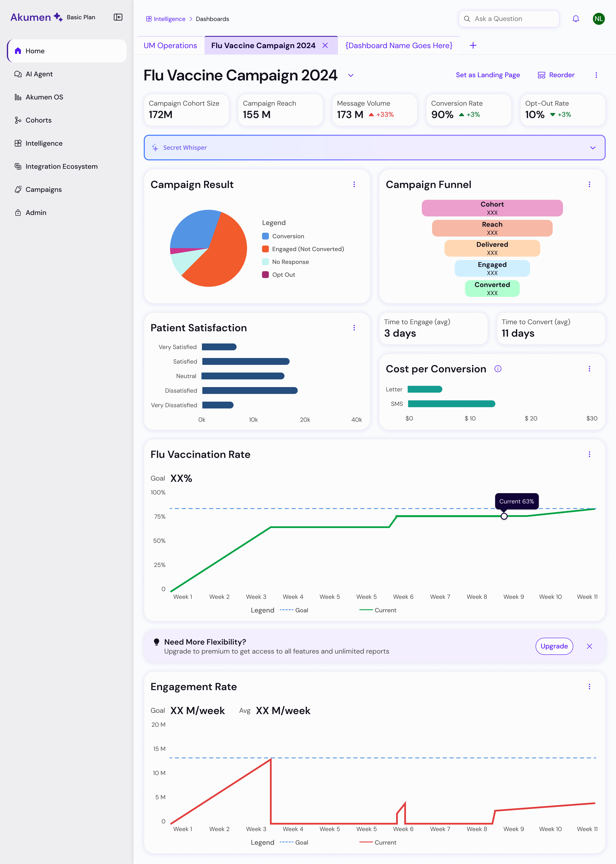Open Engagement Rate card options
The height and width of the screenshot is (864, 616).
[589, 686]
